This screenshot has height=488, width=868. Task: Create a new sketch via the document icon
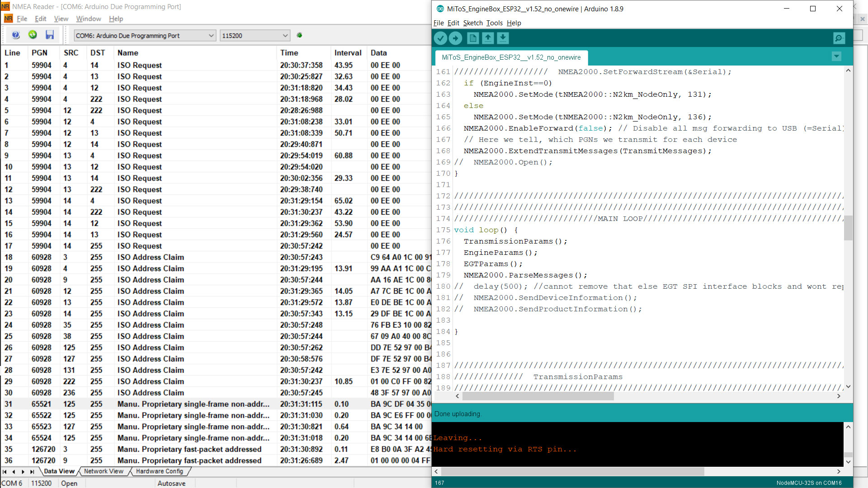(473, 38)
